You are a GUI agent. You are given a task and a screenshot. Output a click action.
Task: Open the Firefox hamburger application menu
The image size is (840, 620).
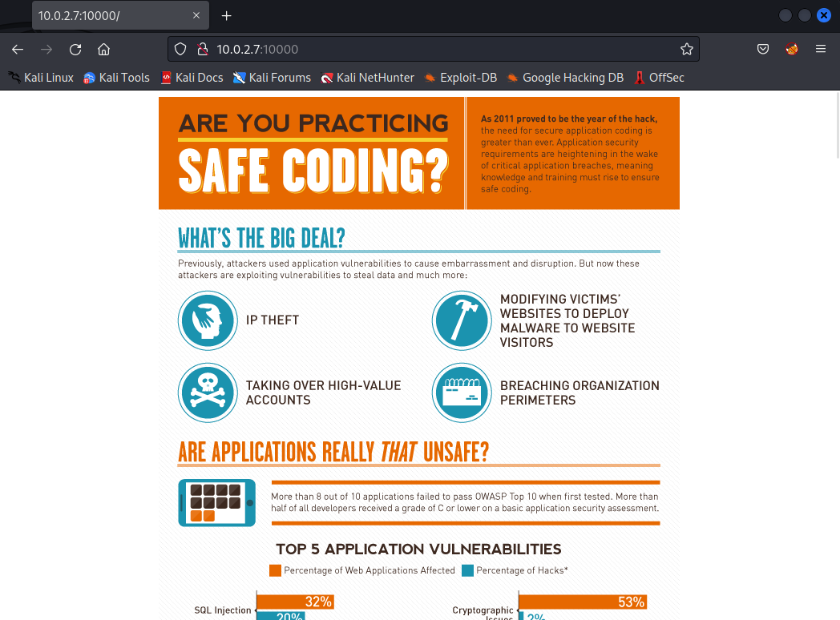coord(820,49)
